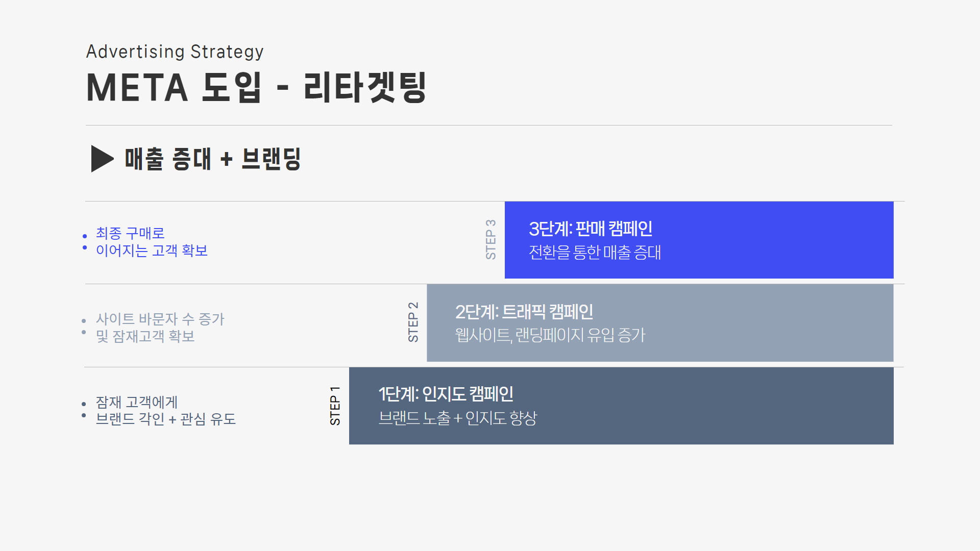Select '웹사이트, 랜딩페이지 유입 증가' subtitle
980x551 pixels.
coord(550,335)
